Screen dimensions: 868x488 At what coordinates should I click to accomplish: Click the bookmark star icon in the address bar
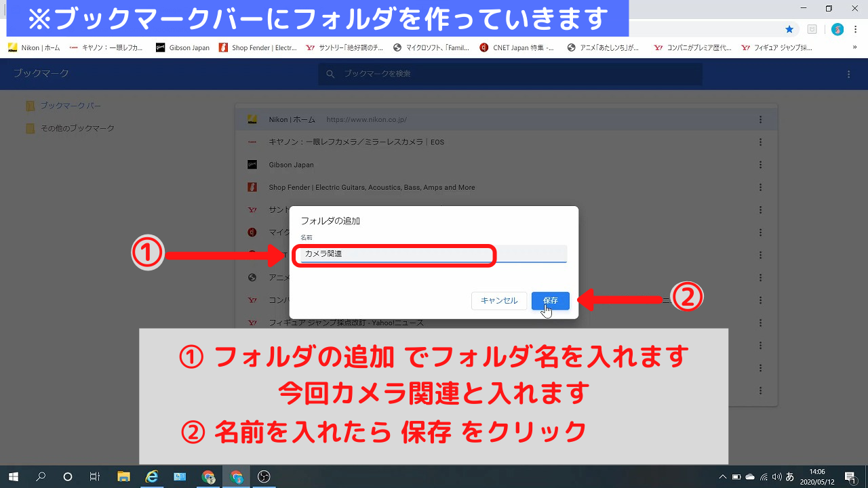pos(789,29)
